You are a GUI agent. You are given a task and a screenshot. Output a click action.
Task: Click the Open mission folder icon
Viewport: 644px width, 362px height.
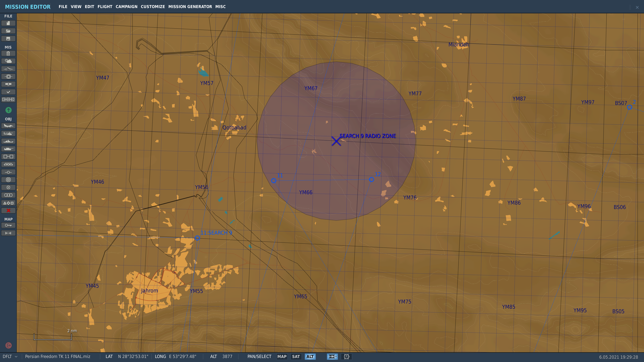coord(8,31)
